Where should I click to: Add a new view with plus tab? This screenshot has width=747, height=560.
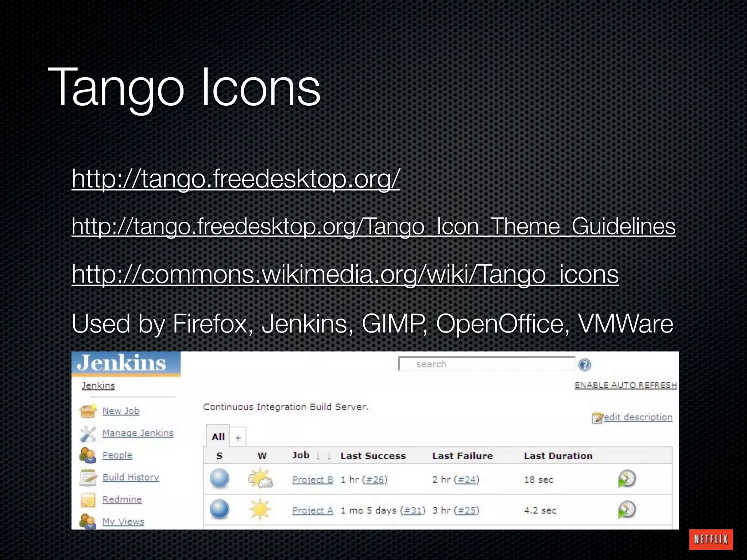(x=238, y=437)
